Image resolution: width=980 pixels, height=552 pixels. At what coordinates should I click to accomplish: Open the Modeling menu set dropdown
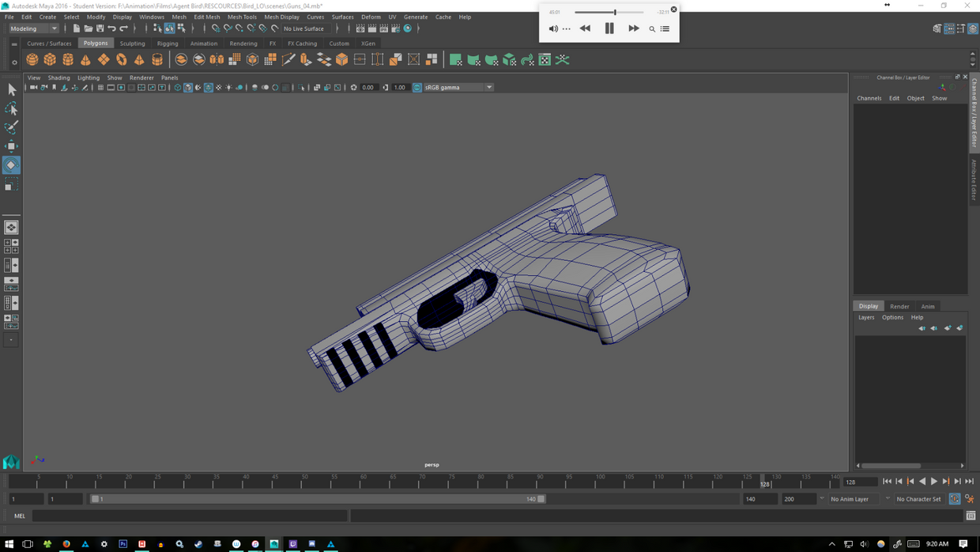click(33, 28)
